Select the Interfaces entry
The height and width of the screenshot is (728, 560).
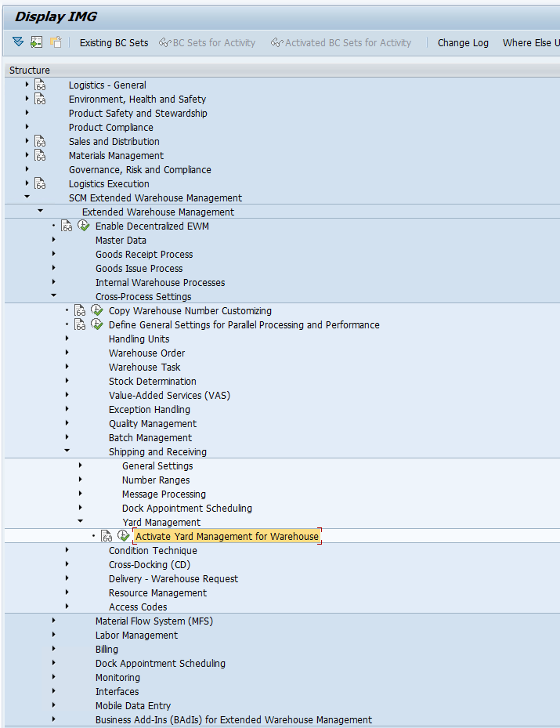point(117,691)
